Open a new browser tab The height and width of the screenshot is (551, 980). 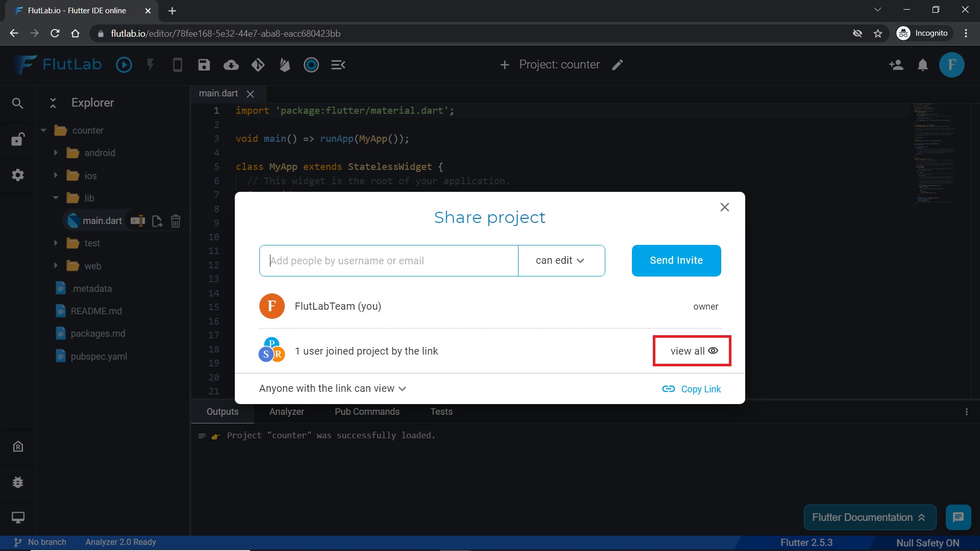[x=172, y=11]
